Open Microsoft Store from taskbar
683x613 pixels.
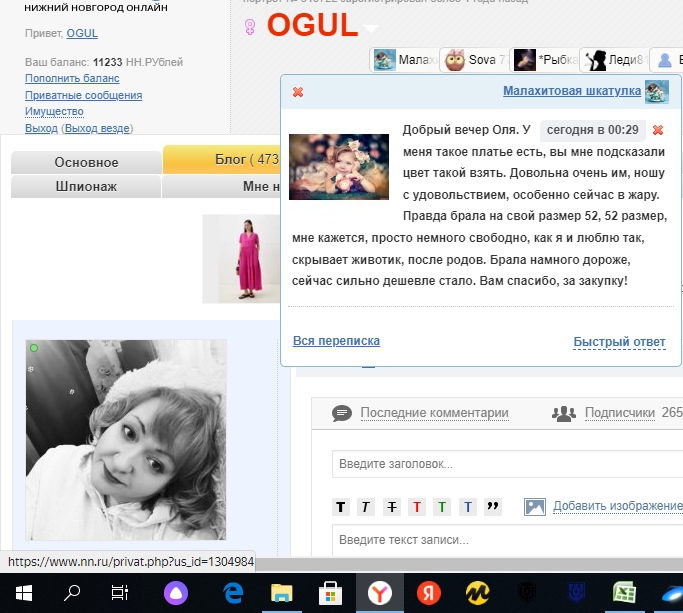tap(330, 593)
